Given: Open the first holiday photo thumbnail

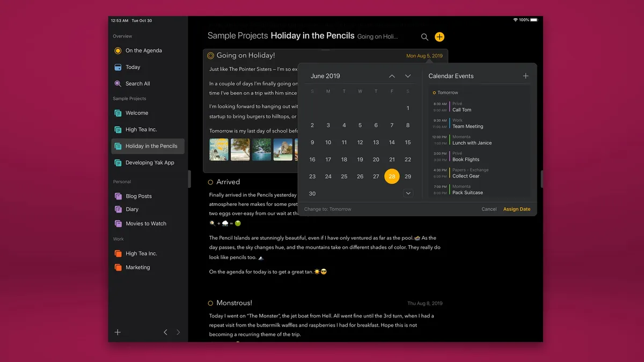Looking at the screenshot, I should [x=219, y=150].
